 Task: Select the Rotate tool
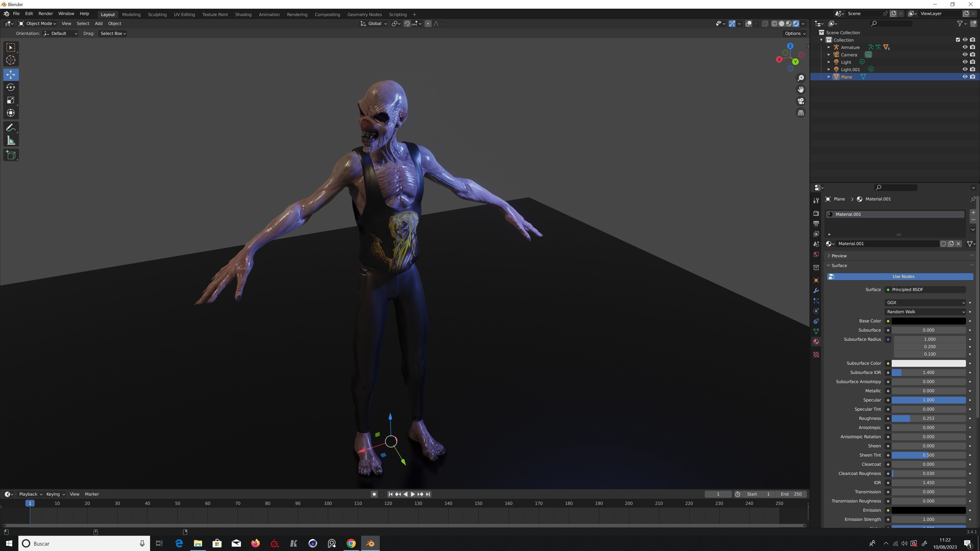pyautogui.click(x=11, y=87)
